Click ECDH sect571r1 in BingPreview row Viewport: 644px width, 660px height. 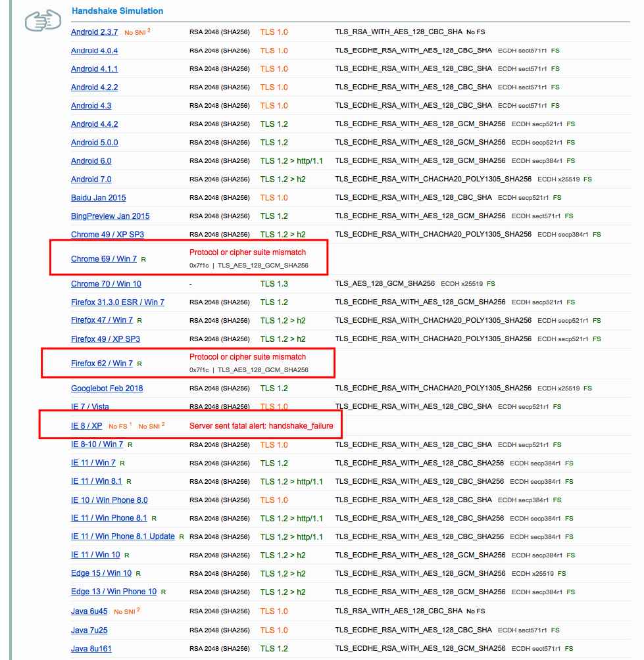tap(535, 216)
